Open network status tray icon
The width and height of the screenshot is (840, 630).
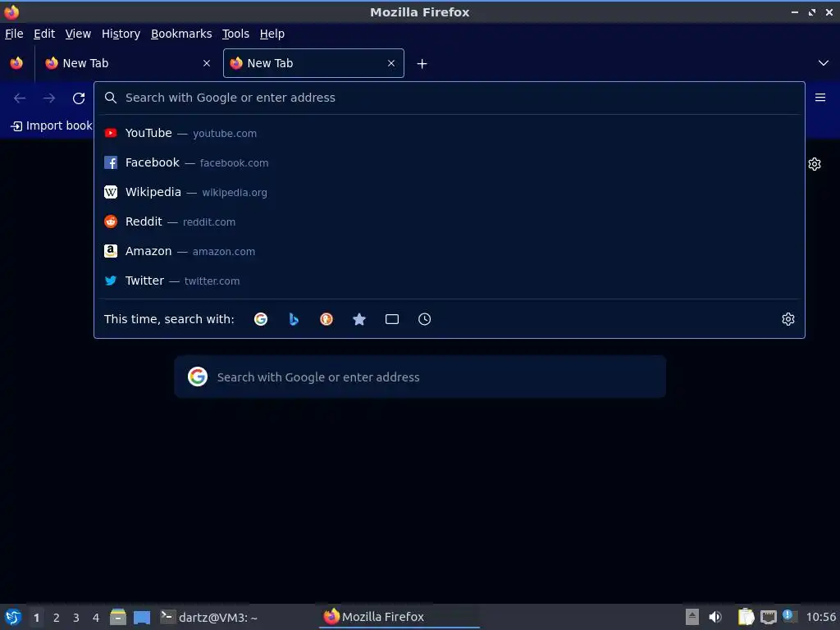(x=768, y=617)
